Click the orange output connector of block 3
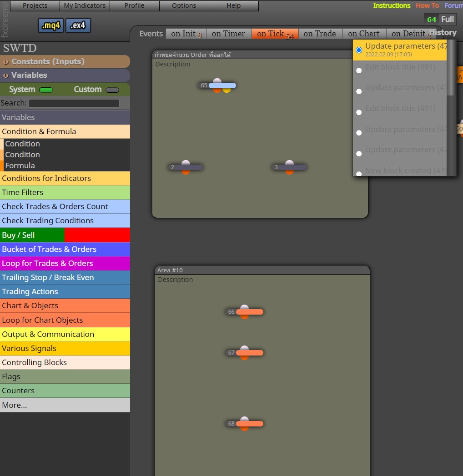 (x=289, y=172)
